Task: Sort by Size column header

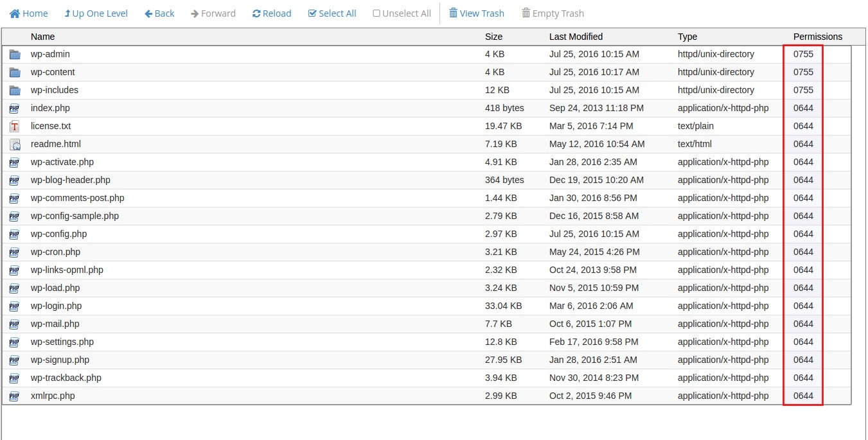Action: (x=493, y=37)
